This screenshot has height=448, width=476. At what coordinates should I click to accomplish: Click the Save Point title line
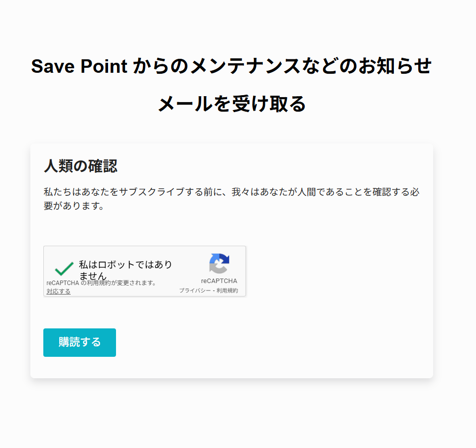click(231, 66)
